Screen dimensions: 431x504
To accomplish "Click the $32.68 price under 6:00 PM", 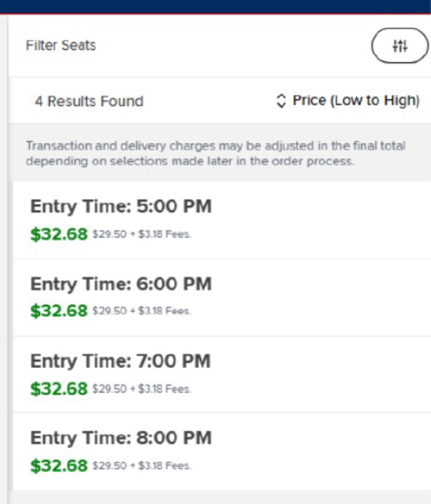I will click(59, 311).
